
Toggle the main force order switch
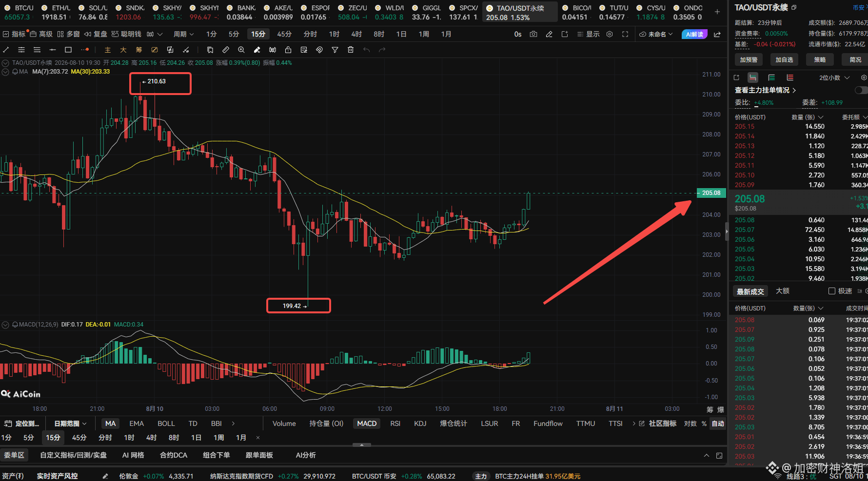(861, 90)
